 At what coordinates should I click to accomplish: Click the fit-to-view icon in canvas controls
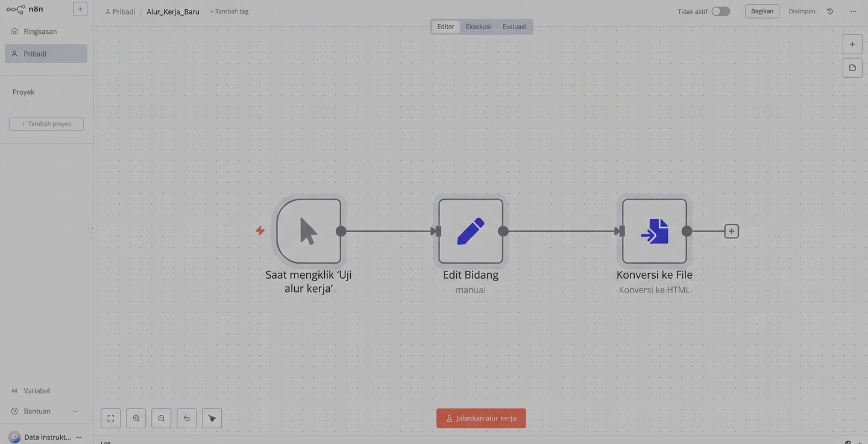(x=111, y=418)
